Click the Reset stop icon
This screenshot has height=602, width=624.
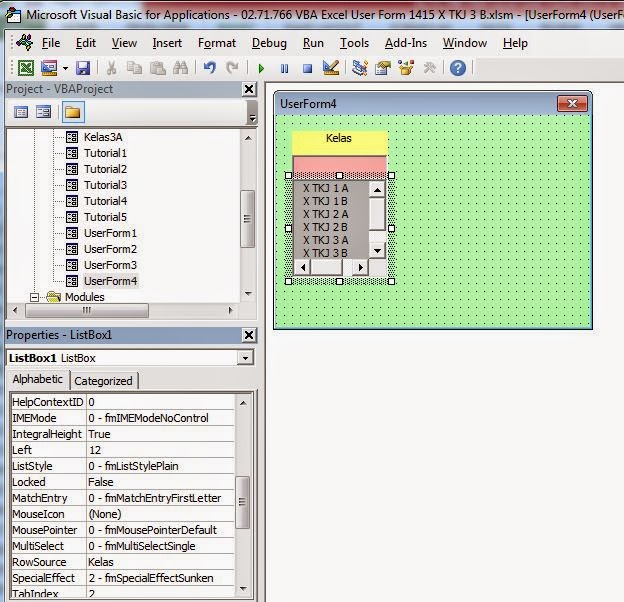pos(307,68)
